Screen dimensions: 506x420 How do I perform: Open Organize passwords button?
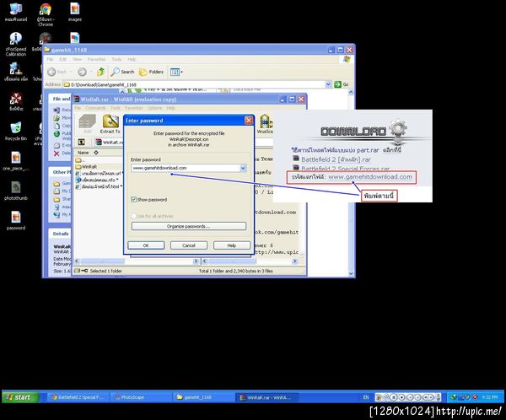pyautogui.click(x=189, y=226)
